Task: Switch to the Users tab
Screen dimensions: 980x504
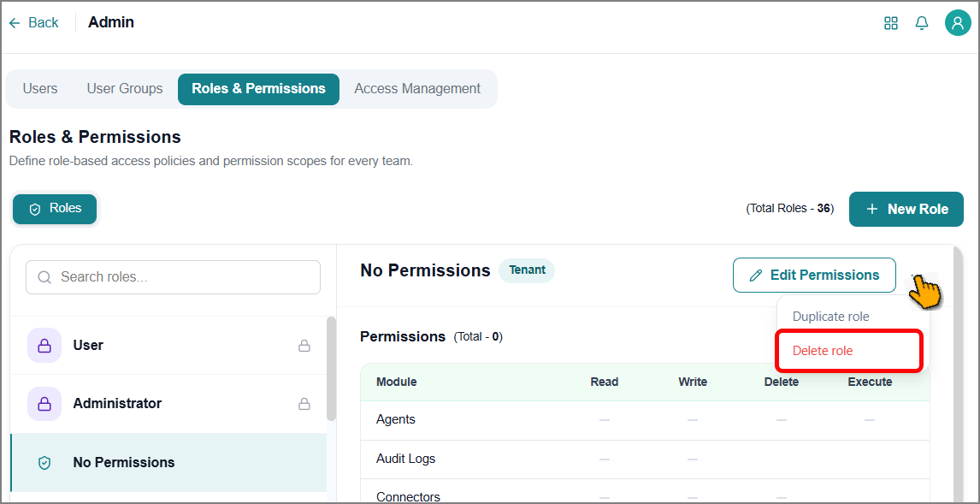Action: pyautogui.click(x=40, y=89)
